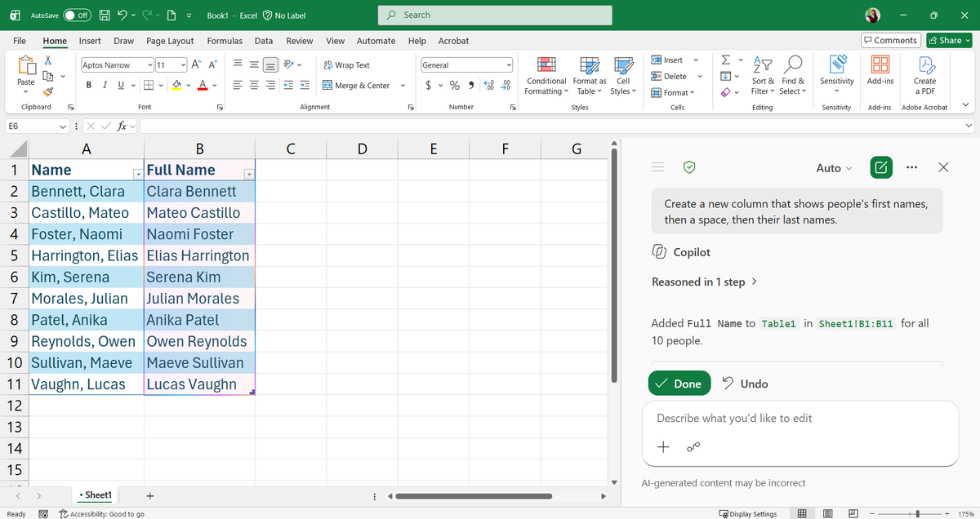The image size is (980, 519).
Task: Click the Fill Color yellow bucket
Action: point(176,85)
